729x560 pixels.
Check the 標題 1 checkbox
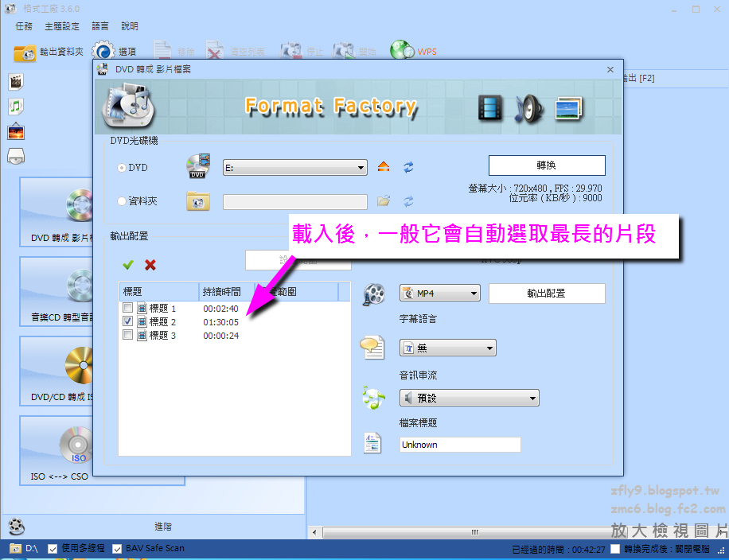coord(128,308)
